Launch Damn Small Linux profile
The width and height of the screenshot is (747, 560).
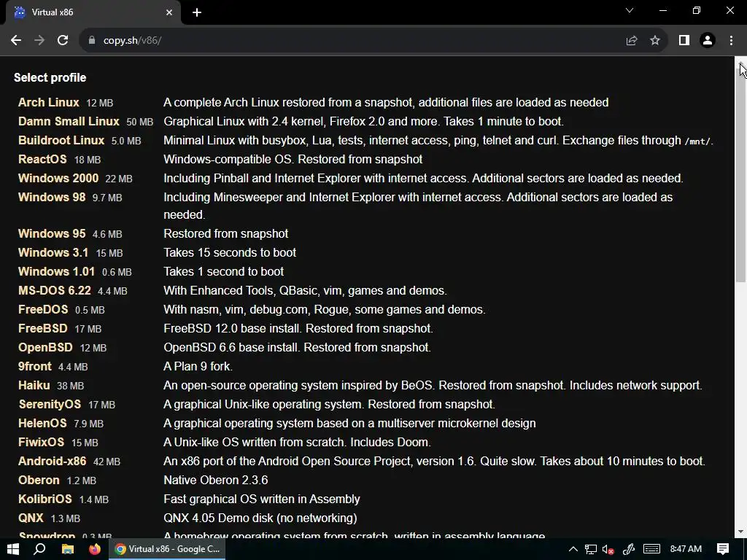[x=69, y=122]
